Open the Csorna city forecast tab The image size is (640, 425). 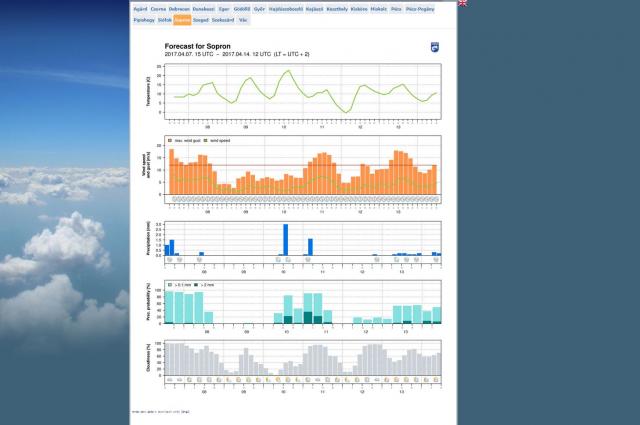tap(158, 9)
